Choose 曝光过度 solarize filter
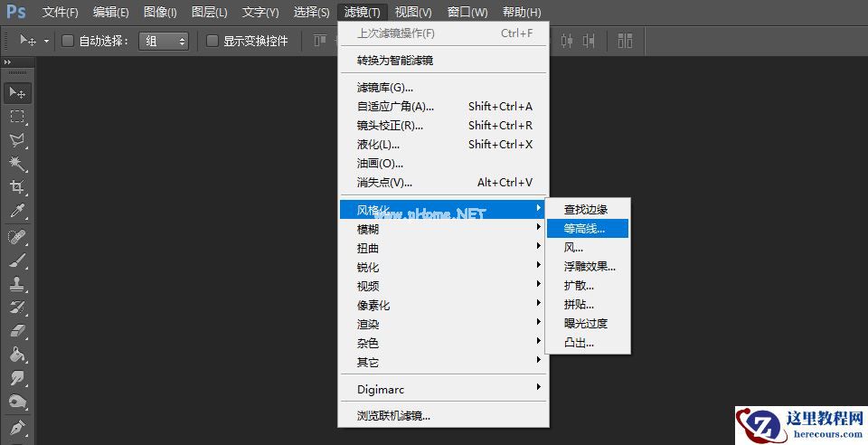The image size is (868, 445). 588,323
